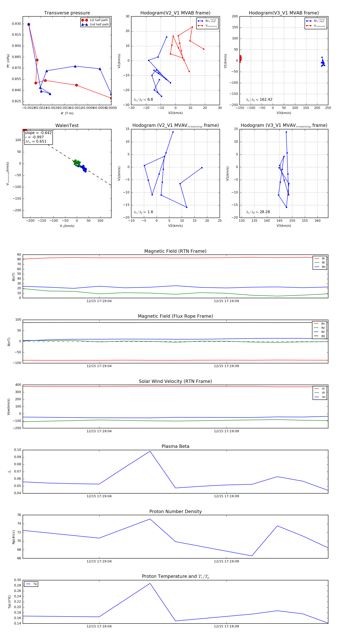Select the By' legend entry
The image size is (351, 644).
pyautogui.click(x=320, y=328)
